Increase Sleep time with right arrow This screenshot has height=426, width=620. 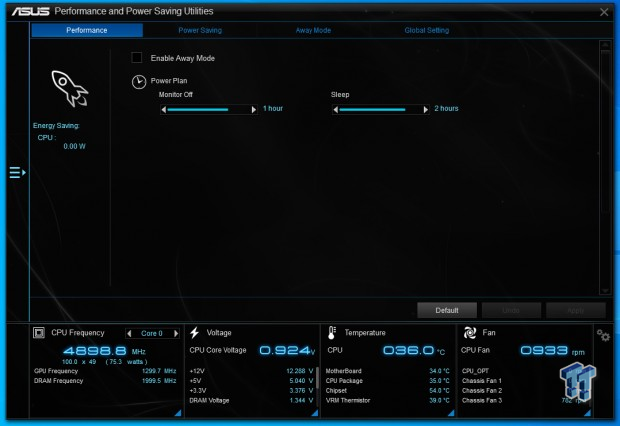pyautogui.click(x=425, y=110)
